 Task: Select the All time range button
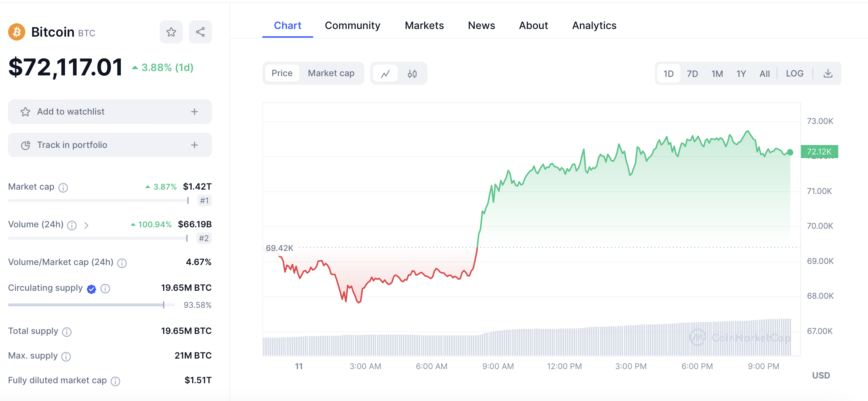click(765, 74)
